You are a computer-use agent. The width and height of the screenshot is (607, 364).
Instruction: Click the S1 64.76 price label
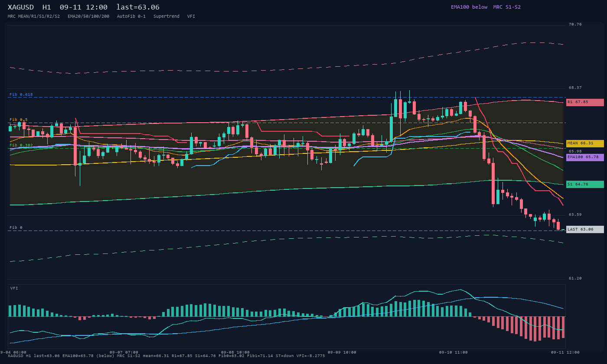pyautogui.click(x=585, y=185)
